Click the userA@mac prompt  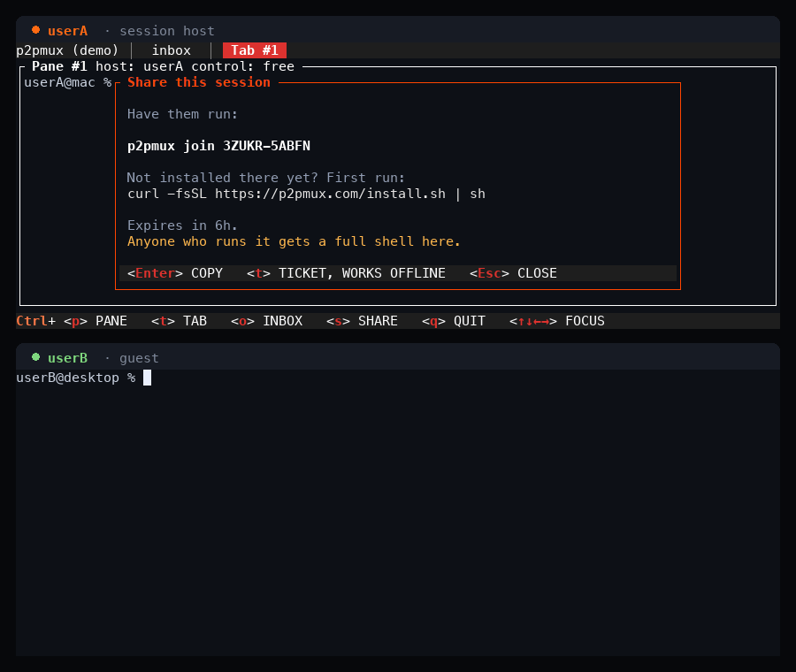click(67, 82)
